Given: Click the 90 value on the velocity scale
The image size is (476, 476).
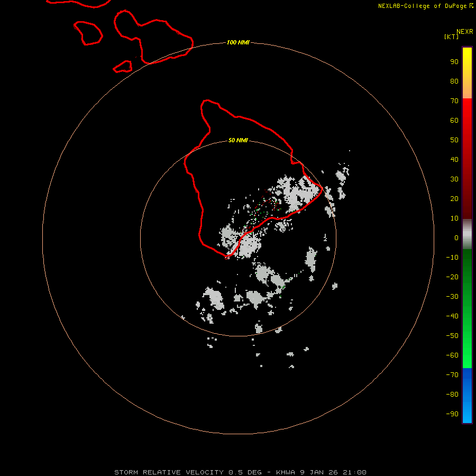Looking at the screenshot, I should coord(454,62).
